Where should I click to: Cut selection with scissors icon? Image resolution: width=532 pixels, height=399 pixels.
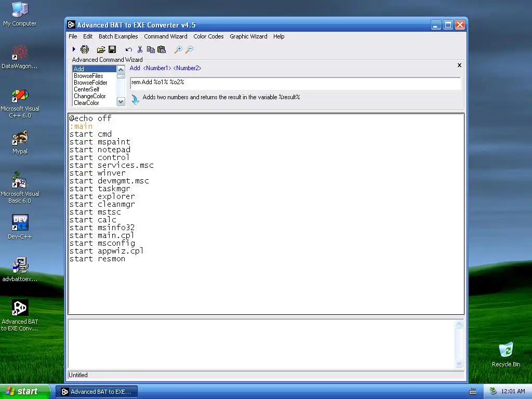click(140, 49)
